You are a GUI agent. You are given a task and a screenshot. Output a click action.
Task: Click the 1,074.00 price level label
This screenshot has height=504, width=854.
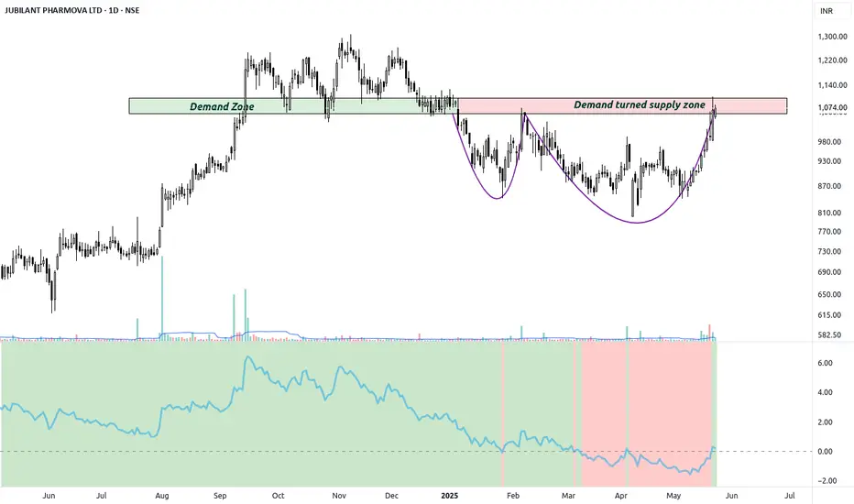coord(832,107)
